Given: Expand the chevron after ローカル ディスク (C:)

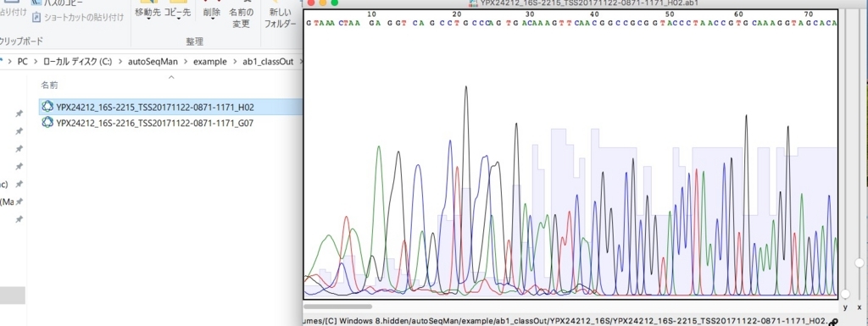Looking at the screenshot, I should [120, 62].
